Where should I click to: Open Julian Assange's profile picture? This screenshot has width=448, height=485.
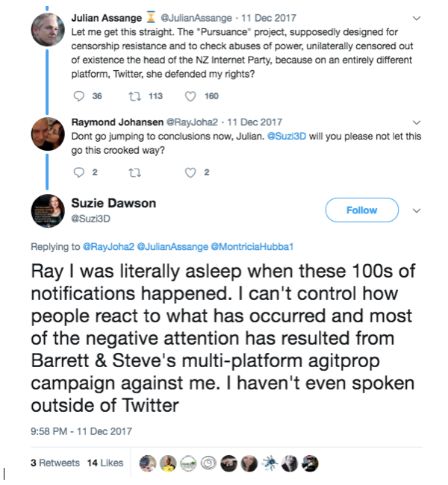click(48, 28)
